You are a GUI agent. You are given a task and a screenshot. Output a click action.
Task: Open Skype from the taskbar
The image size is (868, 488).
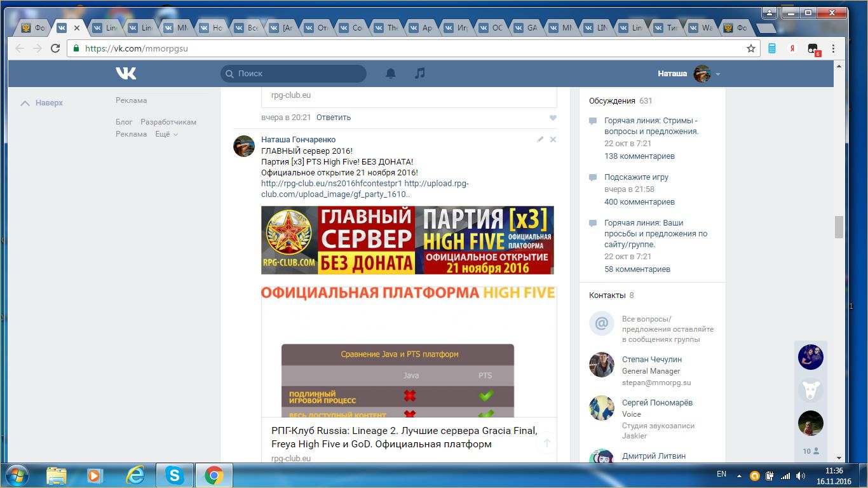(x=174, y=475)
